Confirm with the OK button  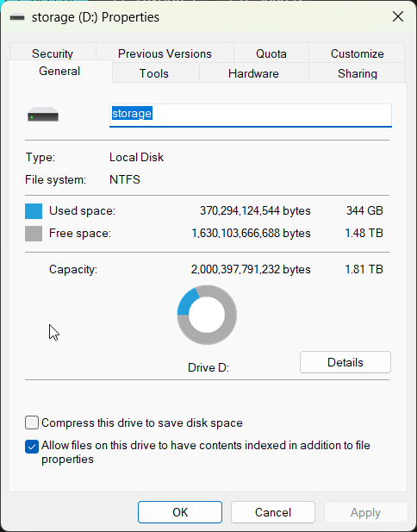pyautogui.click(x=180, y=512)
